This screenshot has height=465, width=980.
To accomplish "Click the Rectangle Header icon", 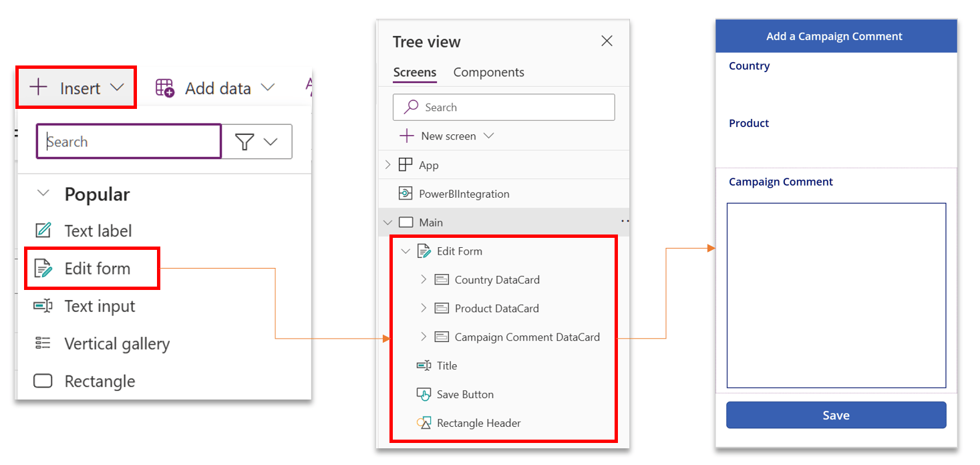I will coord(424,422).
